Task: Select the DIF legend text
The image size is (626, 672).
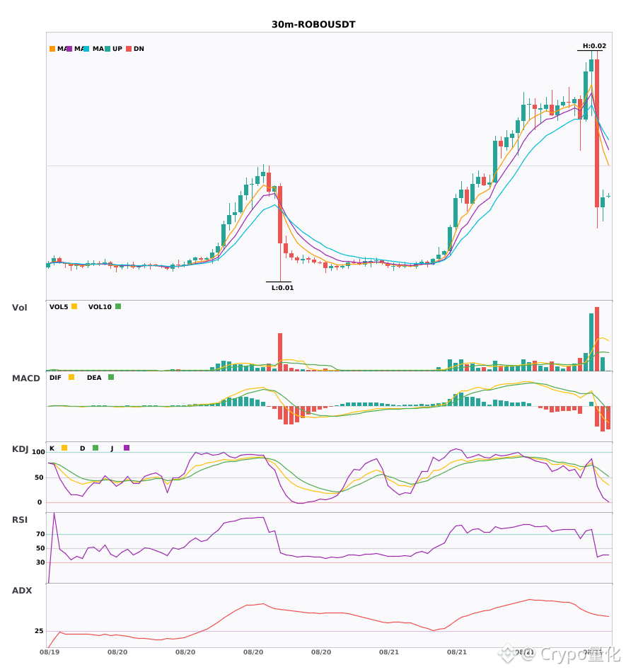Action: [55, 378]
